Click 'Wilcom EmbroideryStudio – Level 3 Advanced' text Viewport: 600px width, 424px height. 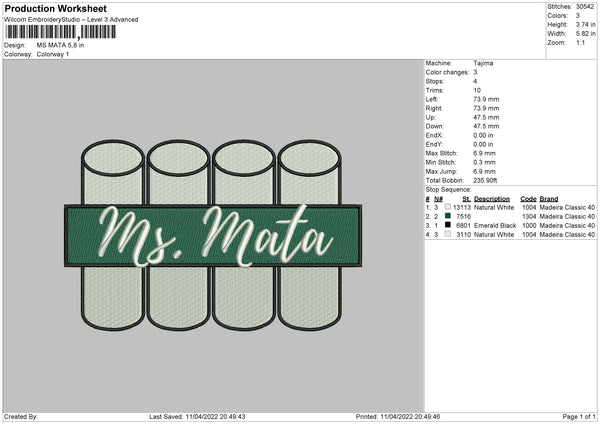[x=71, y=20]
